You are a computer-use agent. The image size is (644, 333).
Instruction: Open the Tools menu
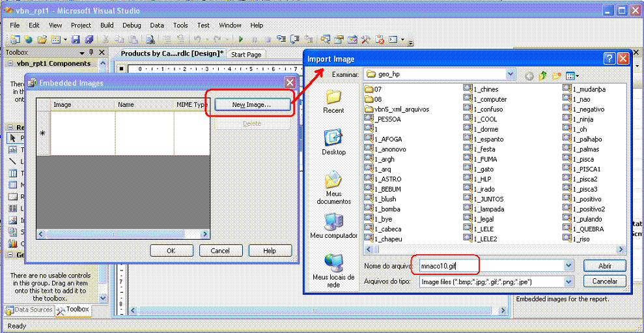[180, 25]
